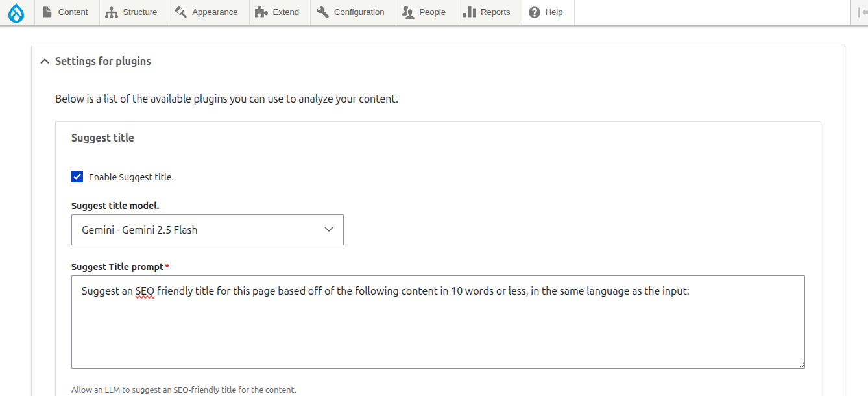Select the Content page icon
Screen dimensions: 868x396
46,12
